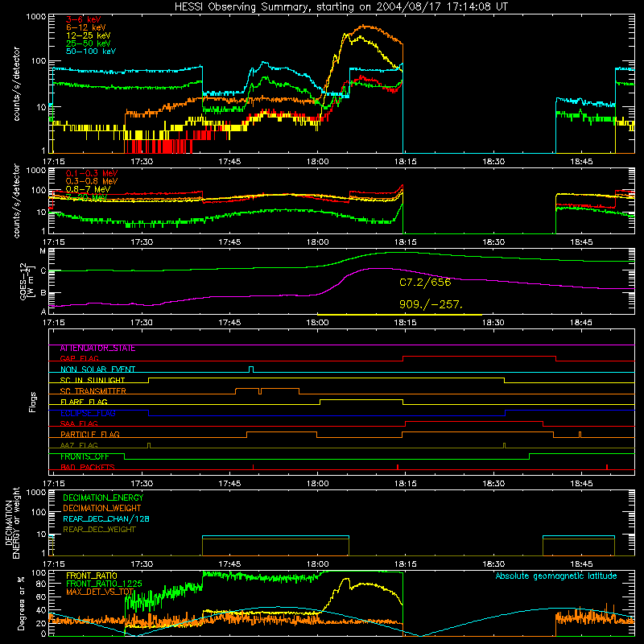644x644 pixels.
Task: Select the NON_SOLAR_EVENT flag label
Action: 97,369
